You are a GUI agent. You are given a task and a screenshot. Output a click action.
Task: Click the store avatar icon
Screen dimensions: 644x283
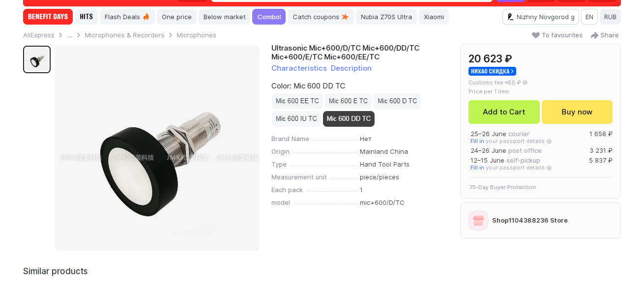point(478,221)
